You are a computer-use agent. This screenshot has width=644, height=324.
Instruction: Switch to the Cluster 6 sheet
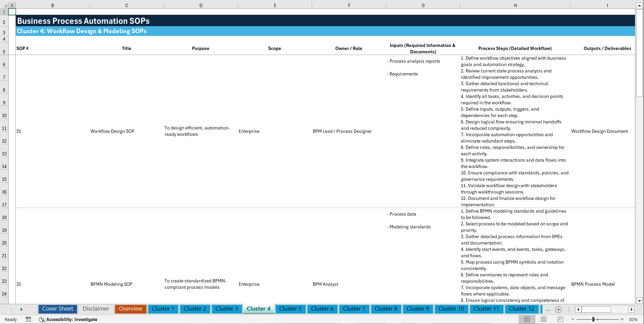(x=322, y=309)
